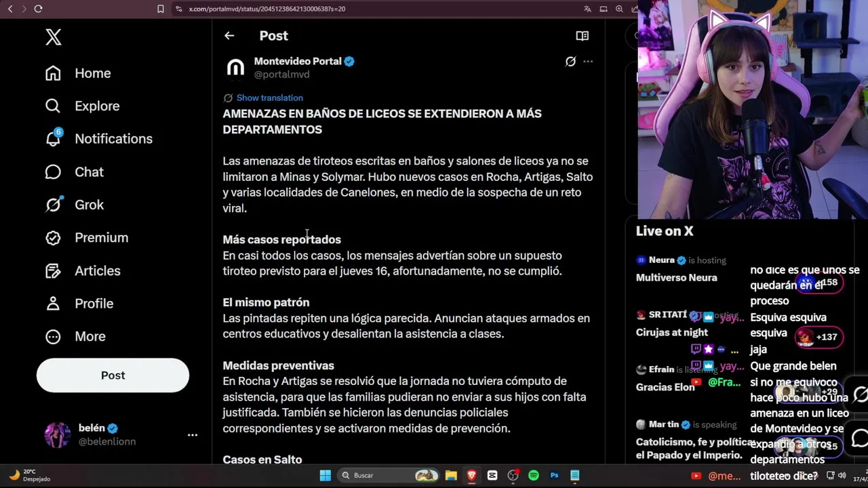Click the @portalmvd handle
Image resolution: width=868 pixels, height=488 pixels.
[281, 75]
